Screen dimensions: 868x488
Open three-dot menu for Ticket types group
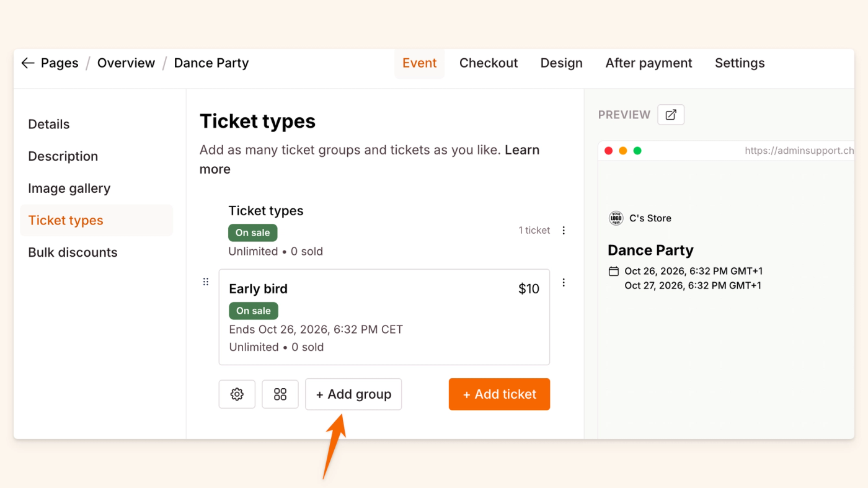[x=564, y=231]
